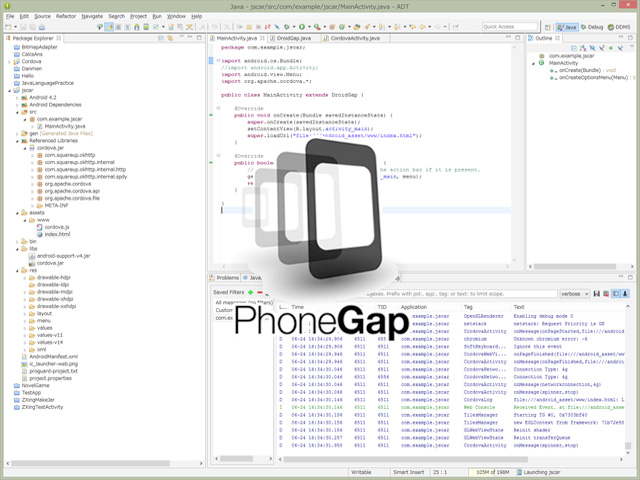Image resolution: width=640 pixels, height=480 pixels.
Task: Open the Project menu
Action: click(x=138, y=16)
